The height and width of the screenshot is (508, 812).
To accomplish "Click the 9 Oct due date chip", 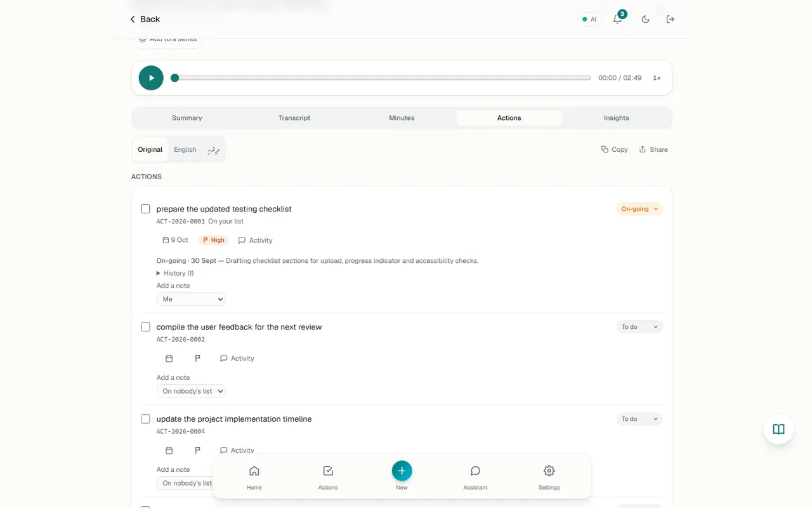I will [176, 240].
